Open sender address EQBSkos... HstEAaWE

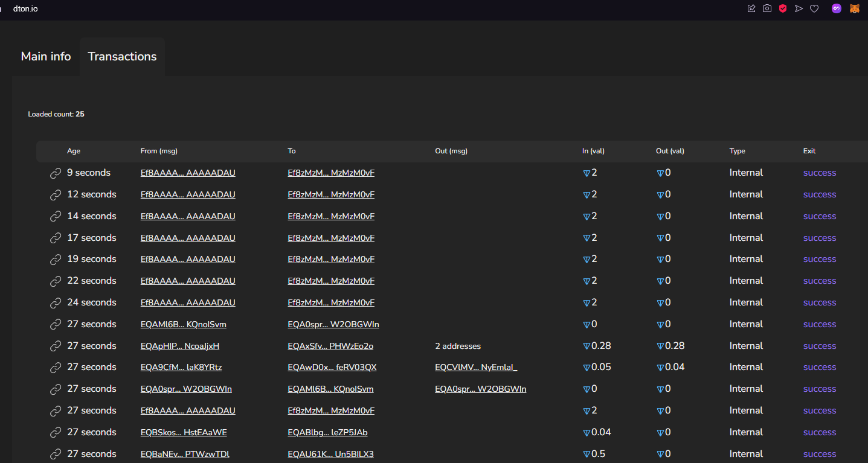coord(184,433)
